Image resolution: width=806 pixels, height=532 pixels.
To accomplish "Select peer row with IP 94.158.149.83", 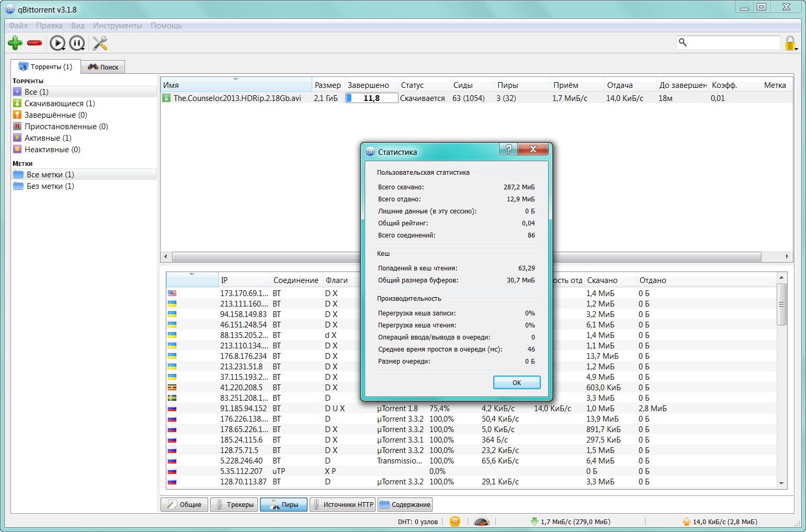I will 470,314.
